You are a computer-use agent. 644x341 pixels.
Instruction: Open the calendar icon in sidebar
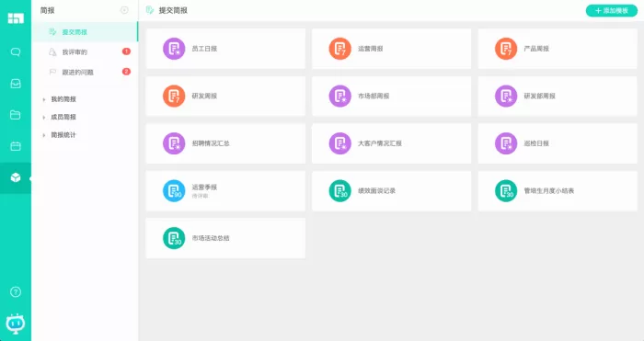[16, 146]
